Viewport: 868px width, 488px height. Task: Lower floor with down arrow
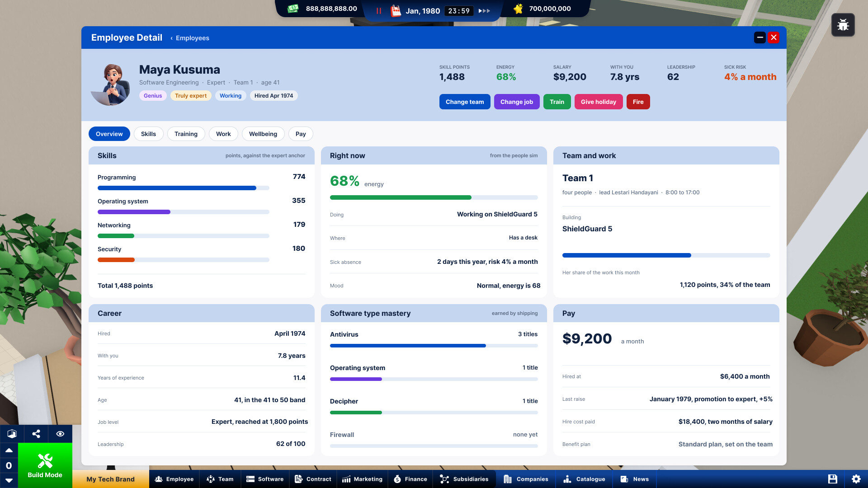[x=9, y=480]
